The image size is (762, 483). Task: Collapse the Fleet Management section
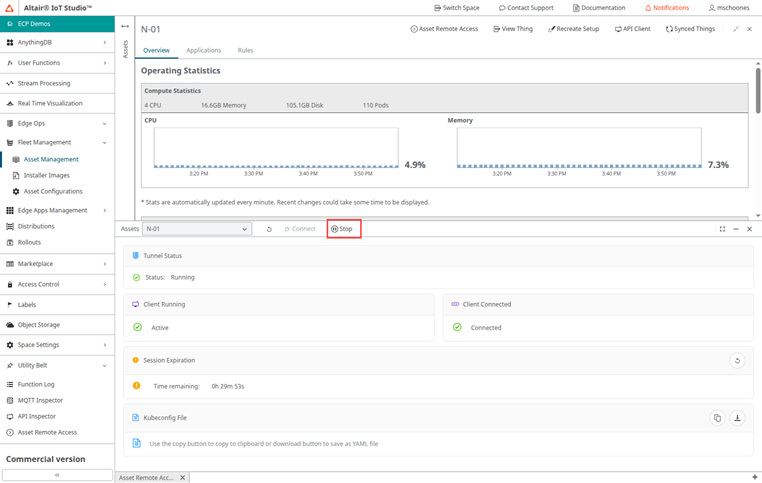56,142
